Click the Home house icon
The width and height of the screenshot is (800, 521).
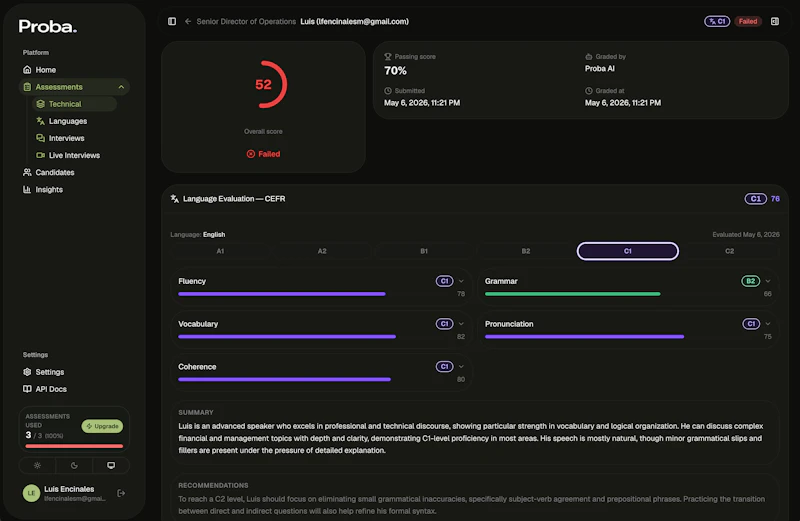click(27, 69)
